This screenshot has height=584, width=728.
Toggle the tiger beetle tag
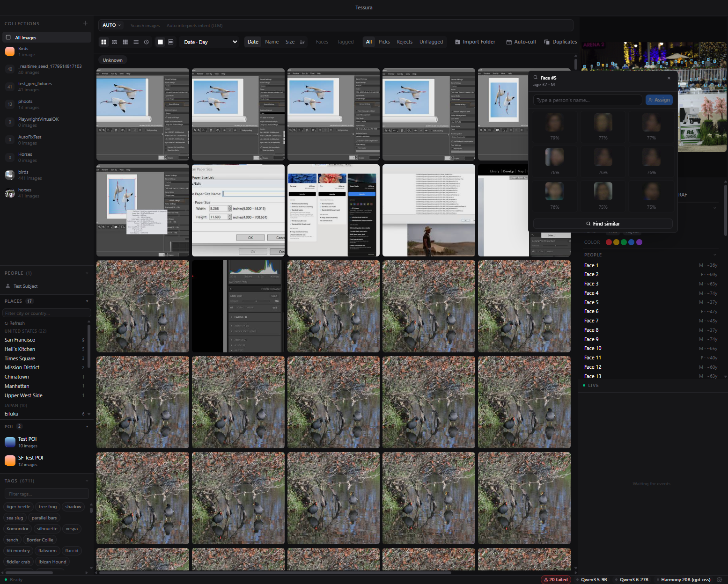point(18,507)
